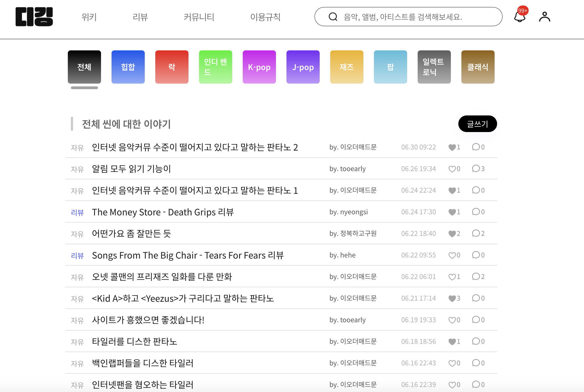Select the 클래식 genre tab
The image size is (584, 392).
pyautogui.click(x=478, y=67)
